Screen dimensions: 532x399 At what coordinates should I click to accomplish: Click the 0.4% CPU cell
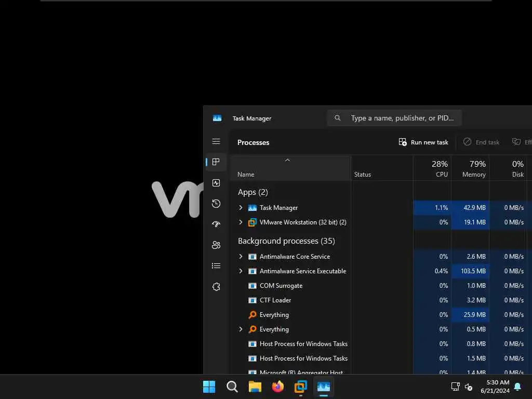tap(432, 271)
